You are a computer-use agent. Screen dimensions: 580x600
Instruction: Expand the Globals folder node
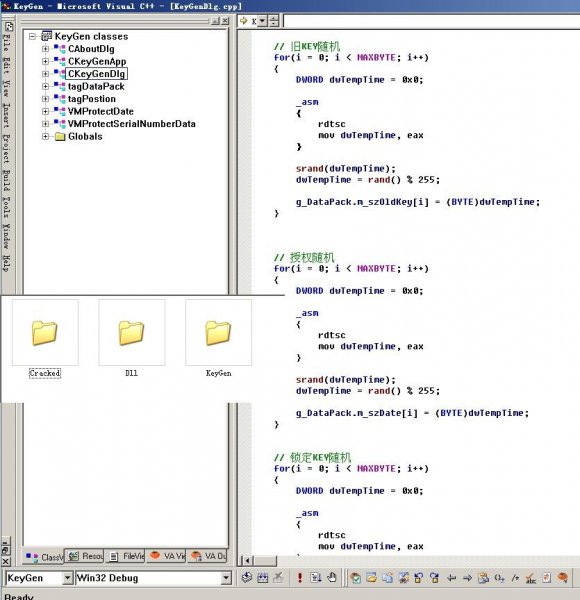click(46, 137)
